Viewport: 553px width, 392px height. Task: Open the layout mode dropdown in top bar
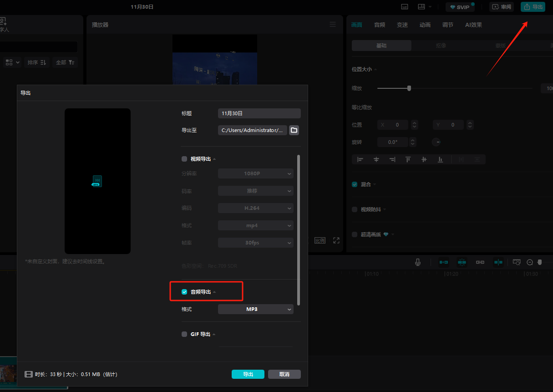click(424, 7)
